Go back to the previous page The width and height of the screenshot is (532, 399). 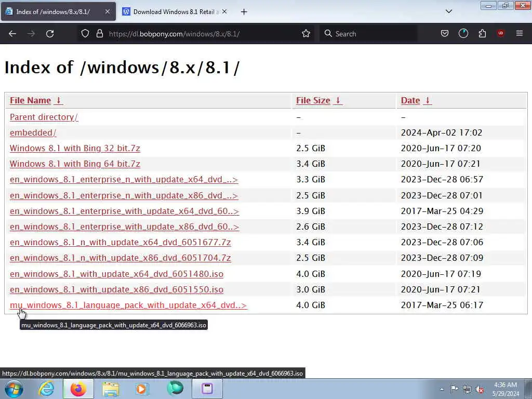(12, 34)
